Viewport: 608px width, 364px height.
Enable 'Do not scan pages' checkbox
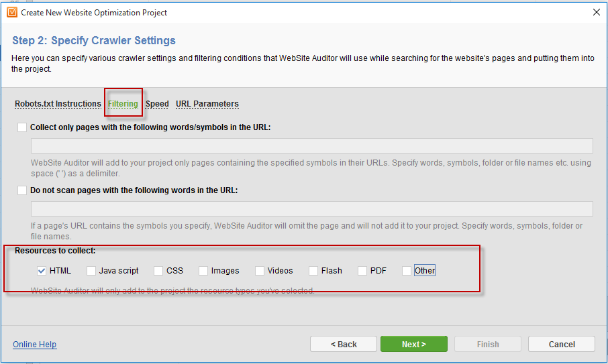[x=22, y=190]
